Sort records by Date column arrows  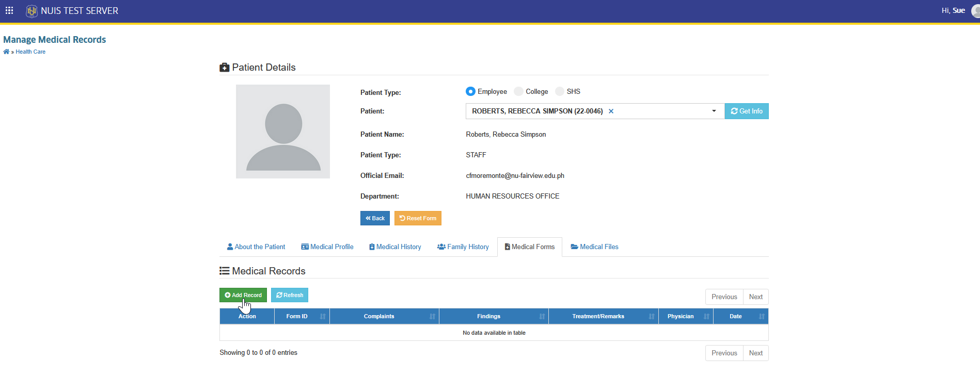point(762,317)
